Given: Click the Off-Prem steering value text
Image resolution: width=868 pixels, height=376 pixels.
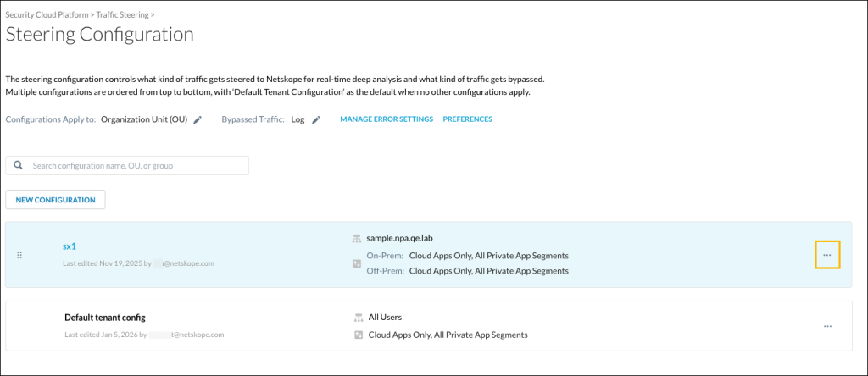Looking at the screenshot, I should coord(489,271).
